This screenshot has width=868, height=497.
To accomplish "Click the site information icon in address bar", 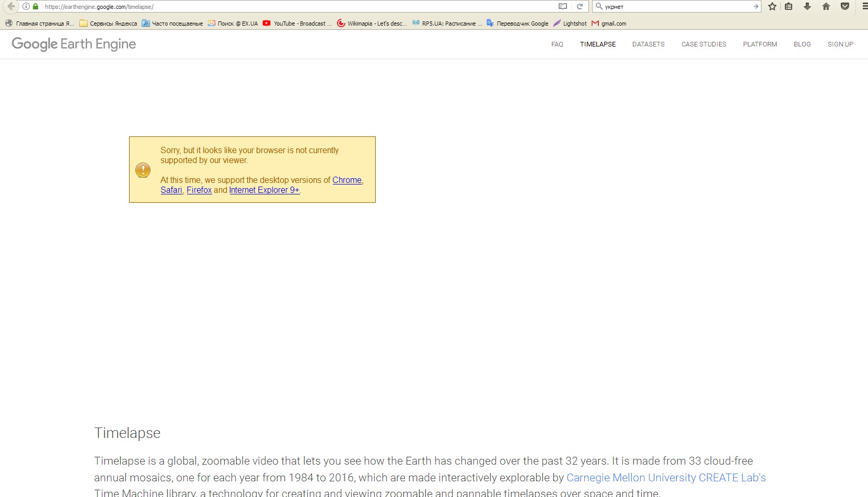I will click(26, 6).
